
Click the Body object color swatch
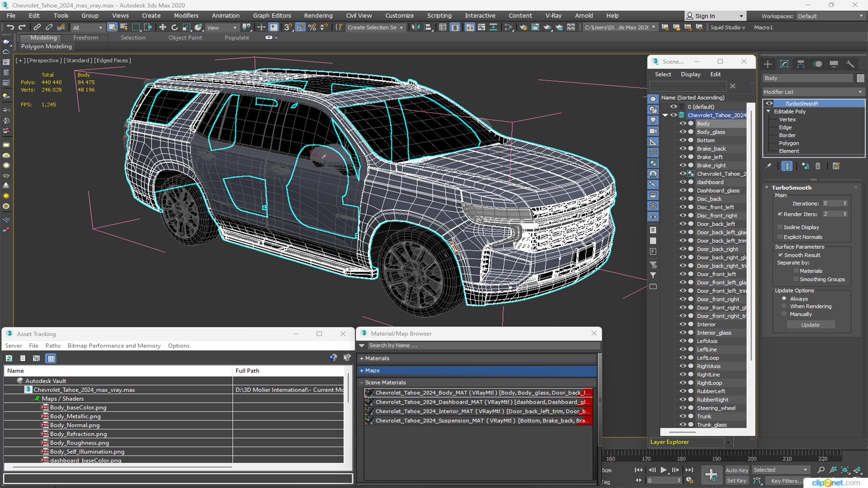click(860, 78)
